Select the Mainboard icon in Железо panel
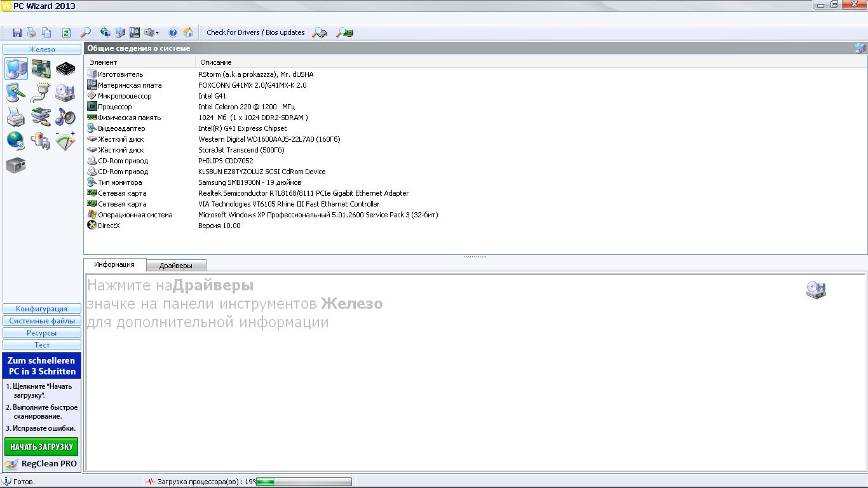This screenshot has height=488, width=868. click(41, 68)
